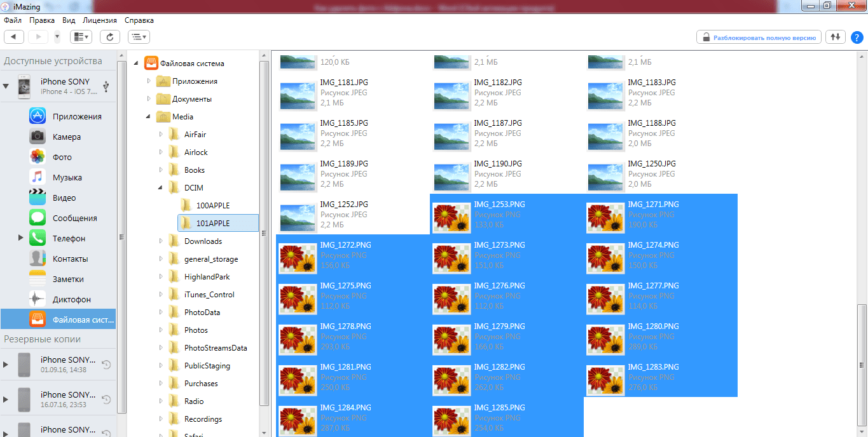
Task: Select the Music (Музыка) icon
Action: [38, 177]
